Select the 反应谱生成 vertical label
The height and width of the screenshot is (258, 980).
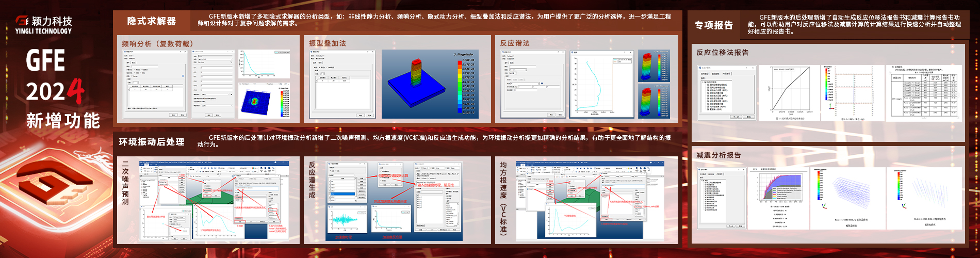[x=312, y=180]
